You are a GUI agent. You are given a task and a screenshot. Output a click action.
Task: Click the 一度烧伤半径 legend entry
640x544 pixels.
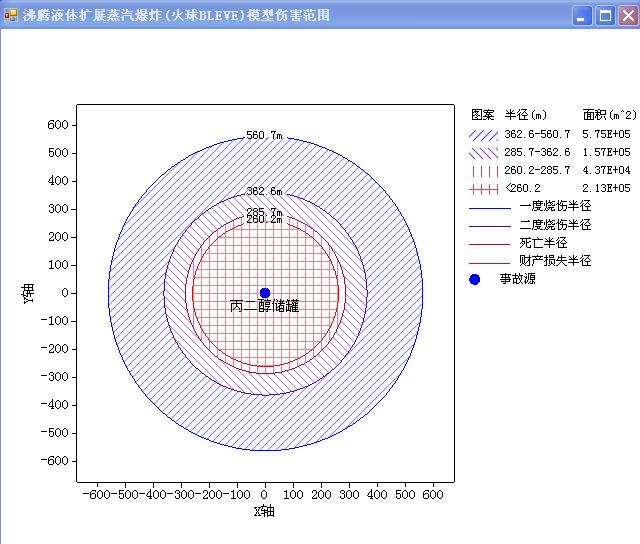[530, 206]
